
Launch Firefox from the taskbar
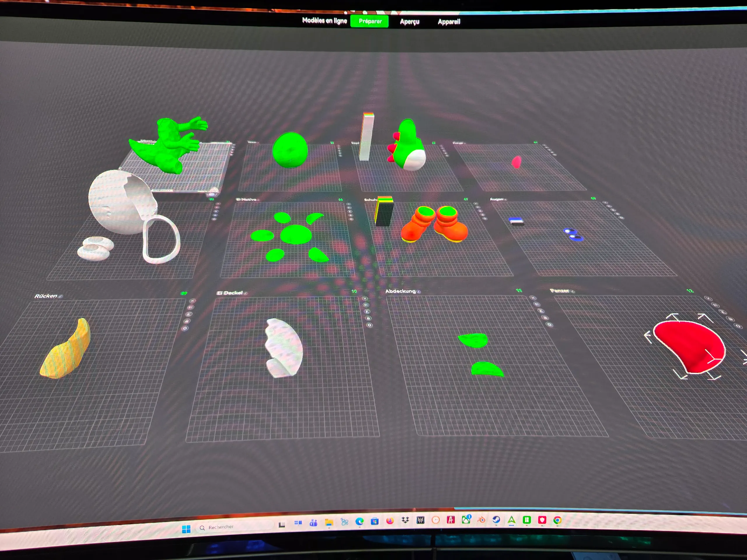pyautogui.click(x=390, y=521)
